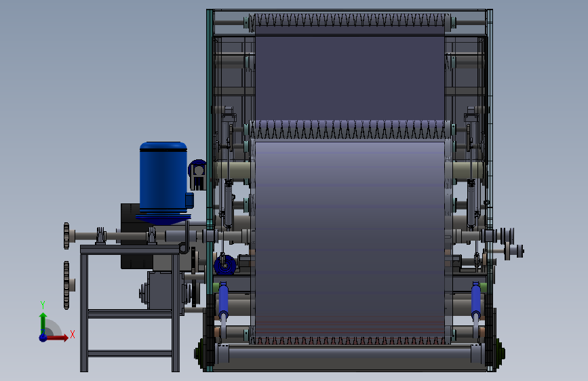This screenshot has width=588, height=381.
Task: Select the upper dark fabric panel
Action: pyautogui.click(x=349, y=78)
